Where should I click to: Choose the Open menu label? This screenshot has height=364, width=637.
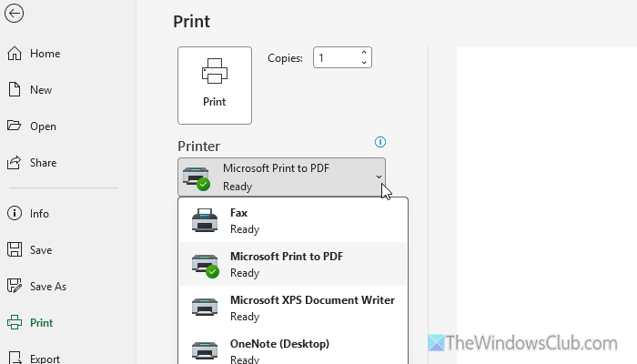click(43, 126)
